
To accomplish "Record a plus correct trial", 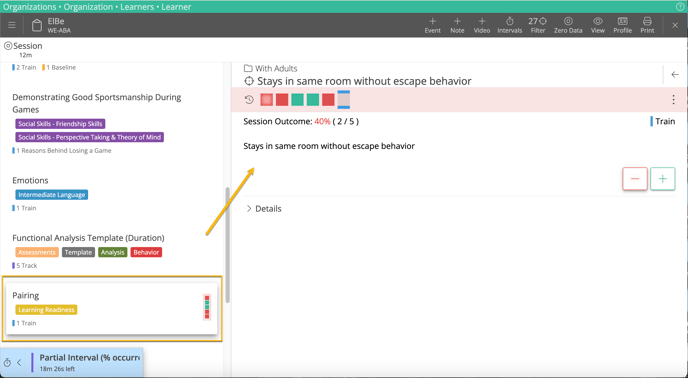I will (x=663, y=179).
